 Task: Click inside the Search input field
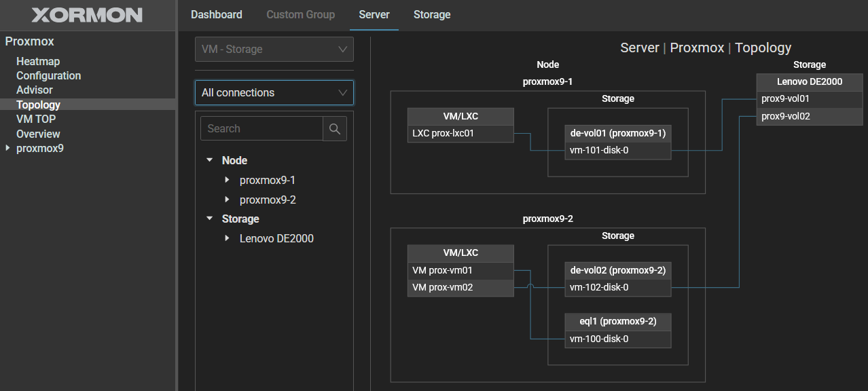261,129
